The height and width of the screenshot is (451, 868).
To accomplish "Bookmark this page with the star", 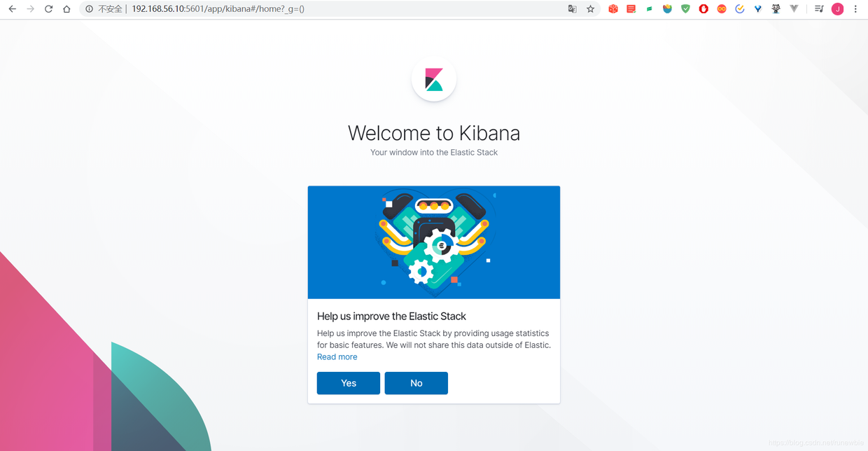I will (590, 9).
